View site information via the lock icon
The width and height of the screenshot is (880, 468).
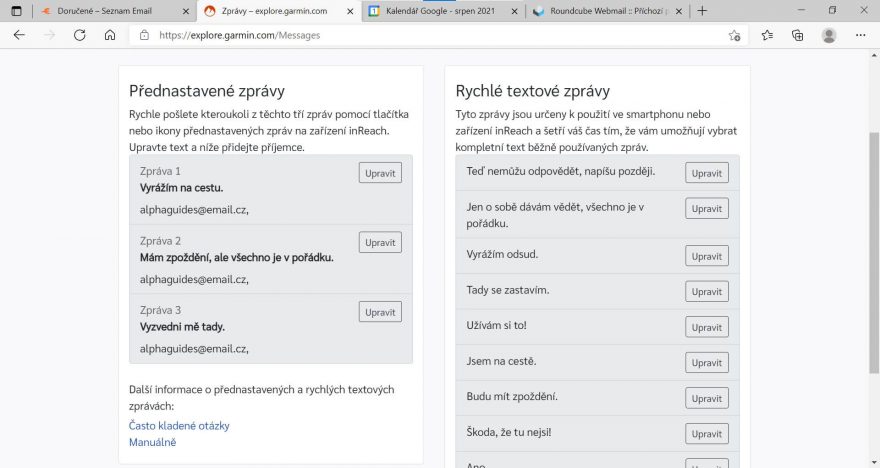pyautogui.click(x=144, y=35)
